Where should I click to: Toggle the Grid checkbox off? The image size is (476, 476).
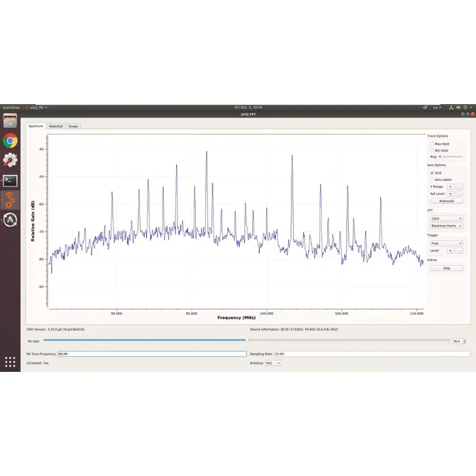432,173
